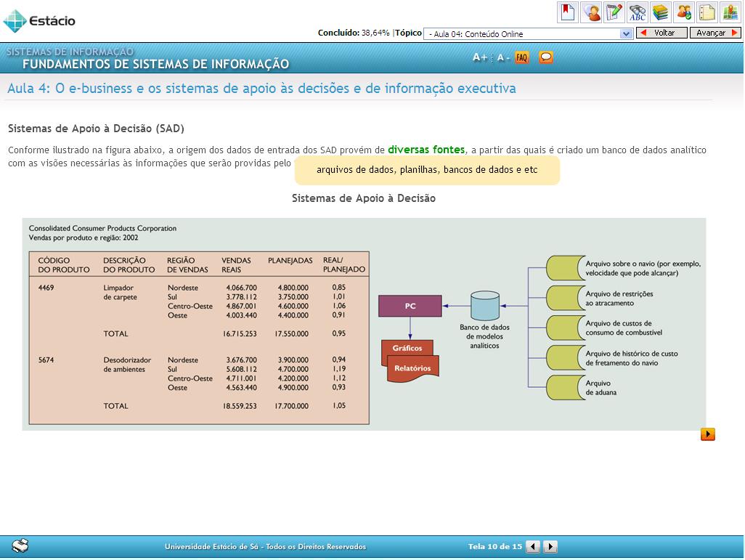This screenshot has width=745, height=560.
Task: Click 'Arquivo de restrições ao atracamento' label
Action: coord(619,299)
